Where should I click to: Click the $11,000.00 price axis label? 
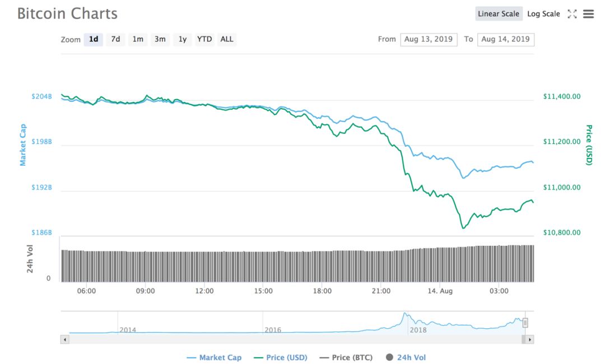tap(562, 188)
